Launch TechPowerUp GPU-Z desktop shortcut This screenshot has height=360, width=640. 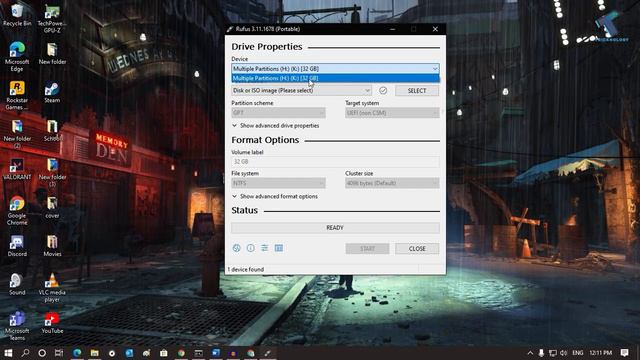click(x=52, y=18)
